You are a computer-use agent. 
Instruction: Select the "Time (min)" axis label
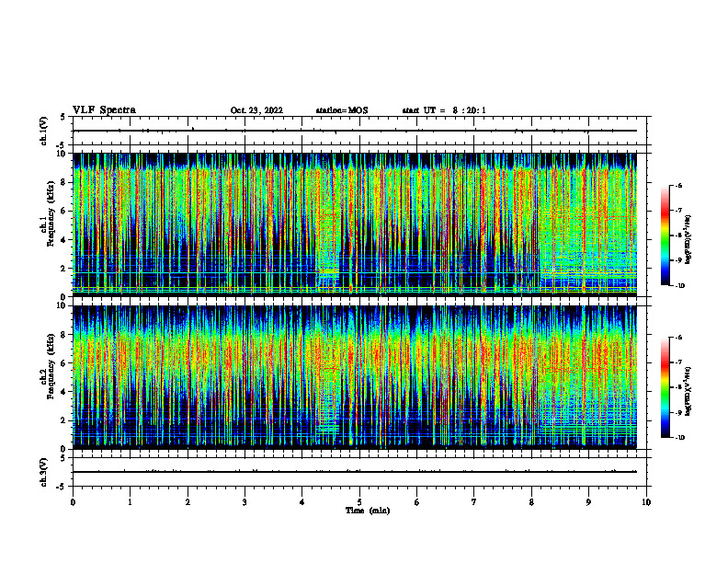pos(368,511)
